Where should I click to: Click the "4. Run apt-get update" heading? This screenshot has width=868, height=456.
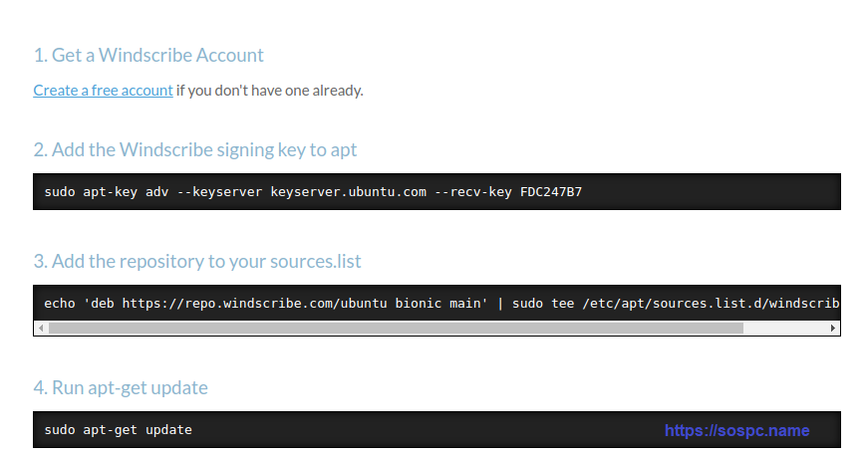click(120, 387)
